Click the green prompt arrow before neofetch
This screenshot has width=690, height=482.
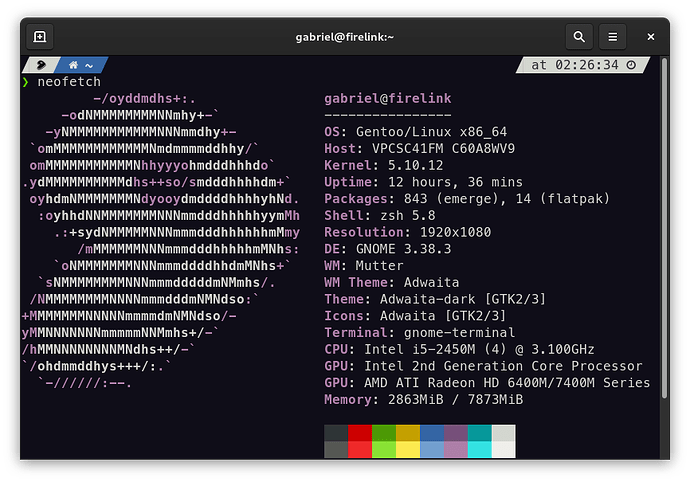26,82
